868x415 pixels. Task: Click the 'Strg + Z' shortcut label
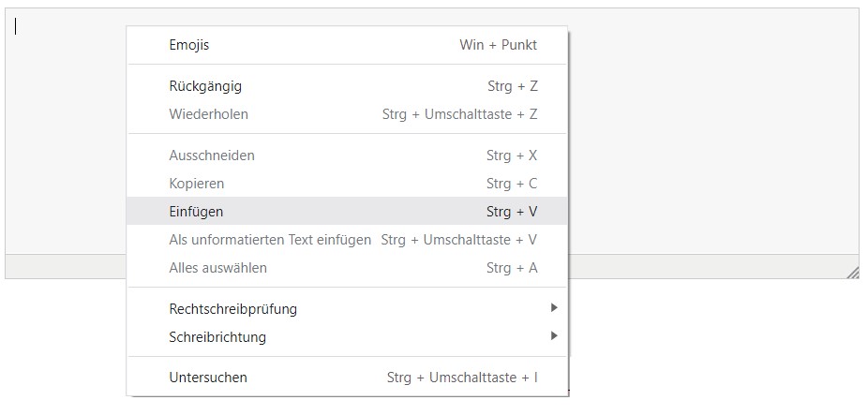point(513,86)
